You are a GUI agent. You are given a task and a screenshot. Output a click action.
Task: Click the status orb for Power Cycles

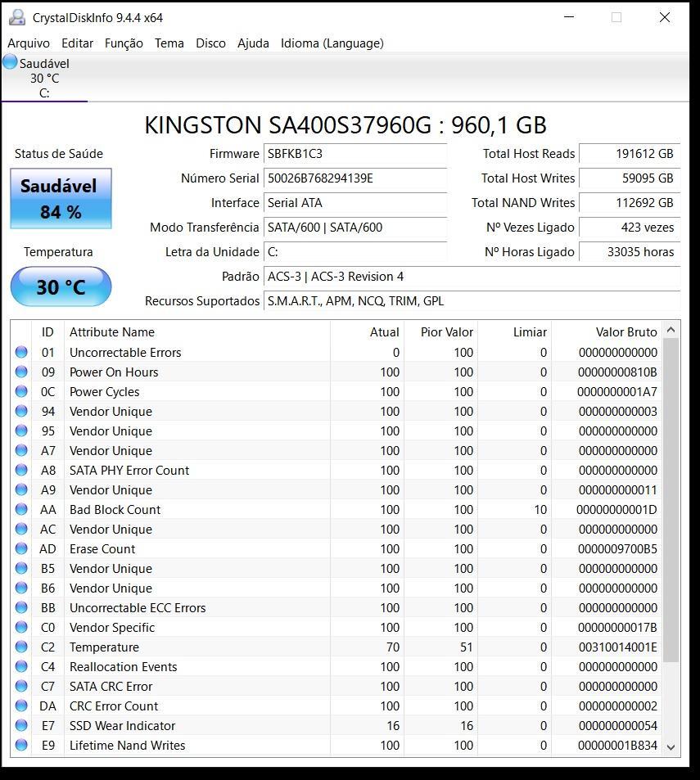point(21,391)
